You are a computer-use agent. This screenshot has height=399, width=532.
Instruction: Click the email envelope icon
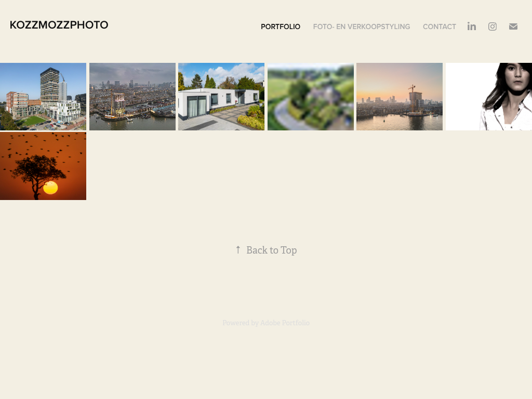click(513, 26)
